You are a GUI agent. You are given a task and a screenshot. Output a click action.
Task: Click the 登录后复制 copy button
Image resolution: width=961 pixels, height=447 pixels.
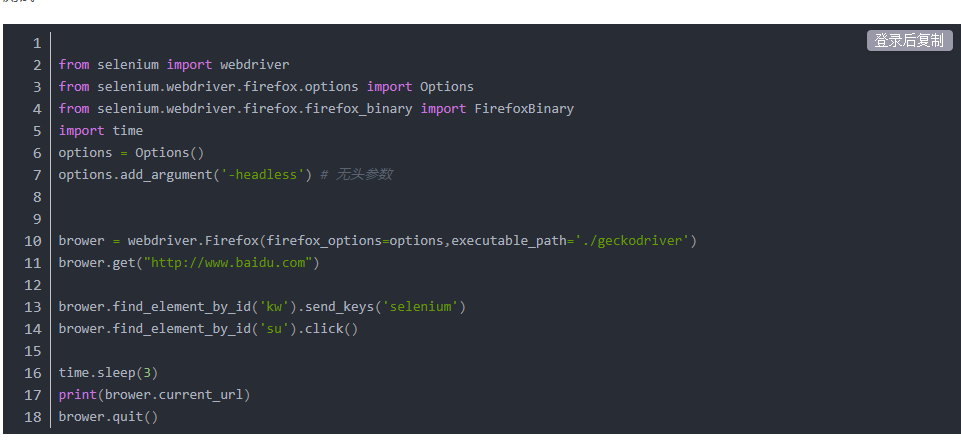909,40
